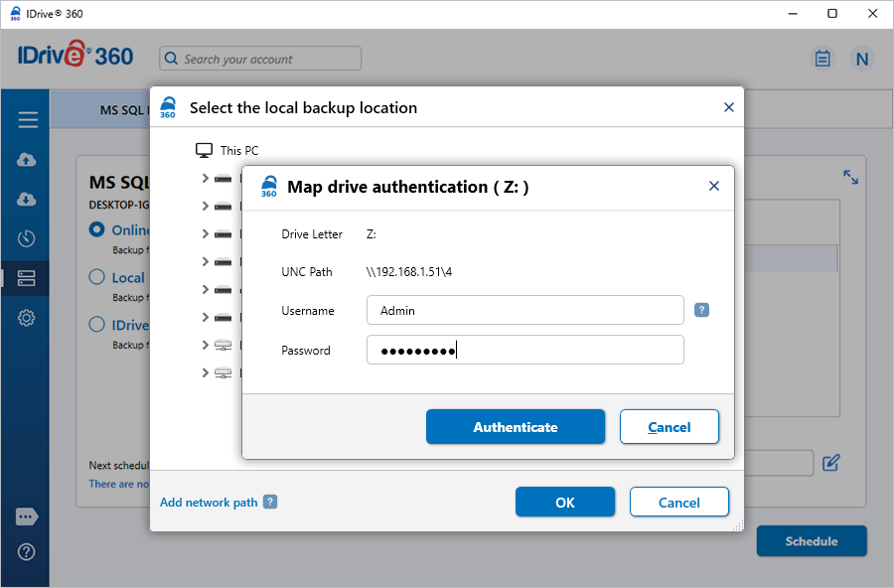Click the Username input field
Image resolution: width=894 pixels, height=588 pixels.
coord(524,311)
